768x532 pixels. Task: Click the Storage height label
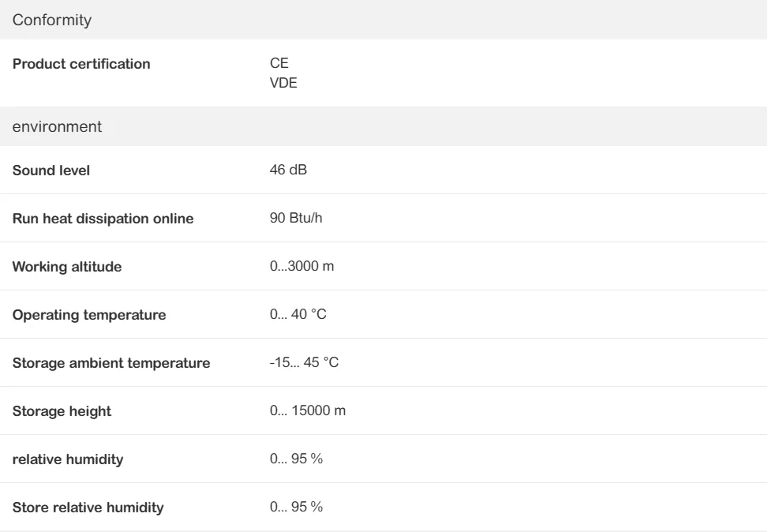[62, 411]
